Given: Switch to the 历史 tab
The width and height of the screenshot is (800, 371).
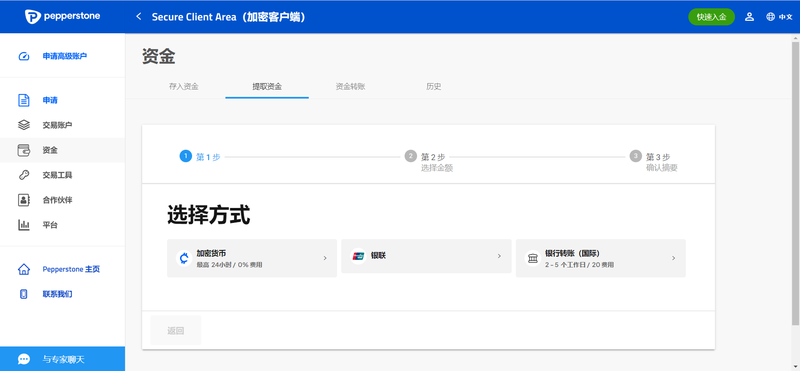Looking at the screenshot, I should (433, 87).
